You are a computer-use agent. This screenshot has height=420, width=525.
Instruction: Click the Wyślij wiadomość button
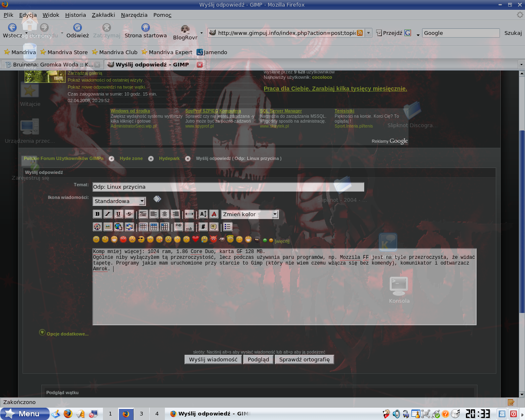pyautogui.click(x=213, y=360)
